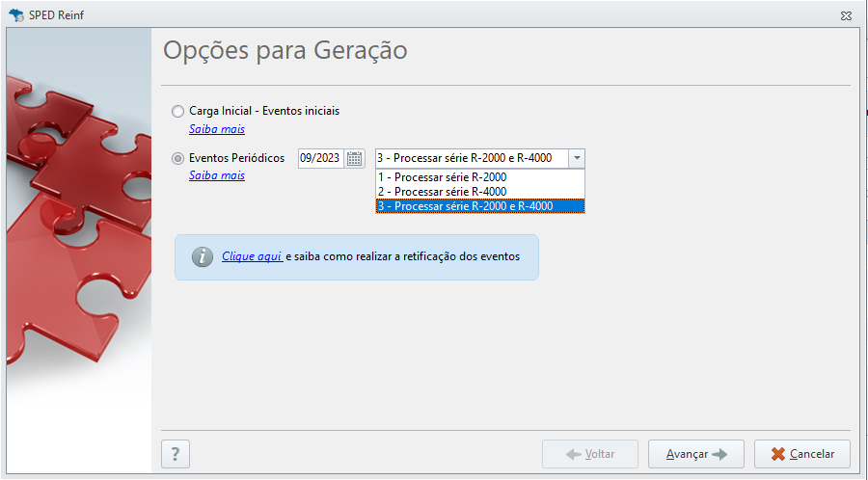Collapse the series combo box arrow
This screenshot has height=480, width=868.
[x=577, y=158]
